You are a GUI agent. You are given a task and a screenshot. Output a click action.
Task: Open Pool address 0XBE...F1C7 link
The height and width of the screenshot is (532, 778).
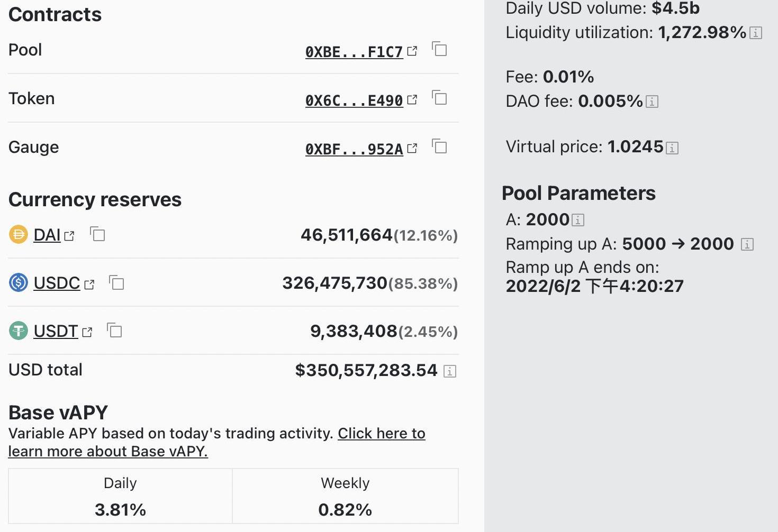click(354, 52)
